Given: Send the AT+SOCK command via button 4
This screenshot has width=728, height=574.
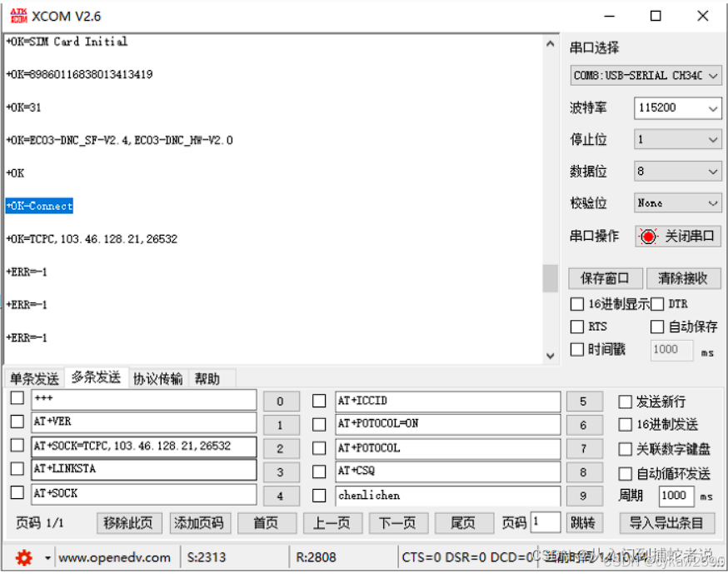Looking at the screenshot, I should coord(281,493).
